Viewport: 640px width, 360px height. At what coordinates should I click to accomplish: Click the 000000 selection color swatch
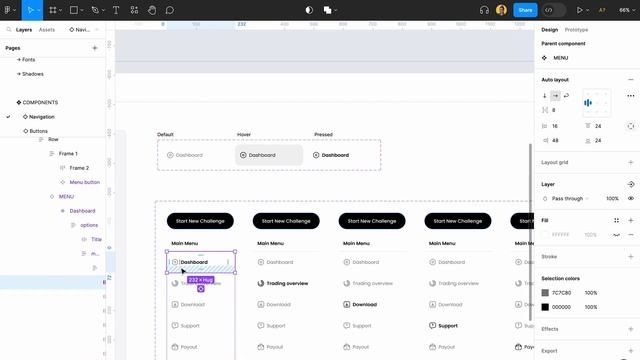(x=545, y=307)
